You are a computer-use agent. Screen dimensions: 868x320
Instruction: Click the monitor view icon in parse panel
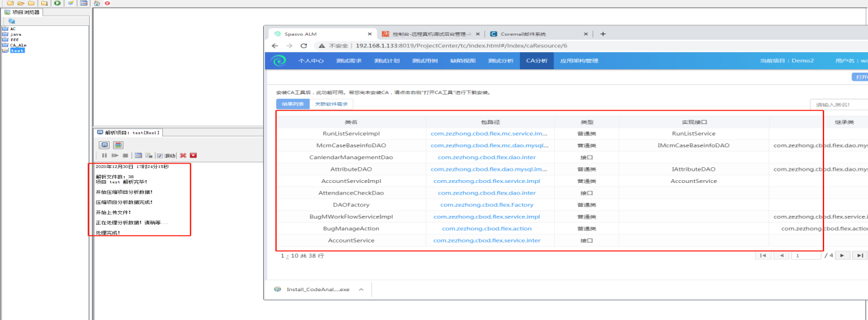[105, 145]
